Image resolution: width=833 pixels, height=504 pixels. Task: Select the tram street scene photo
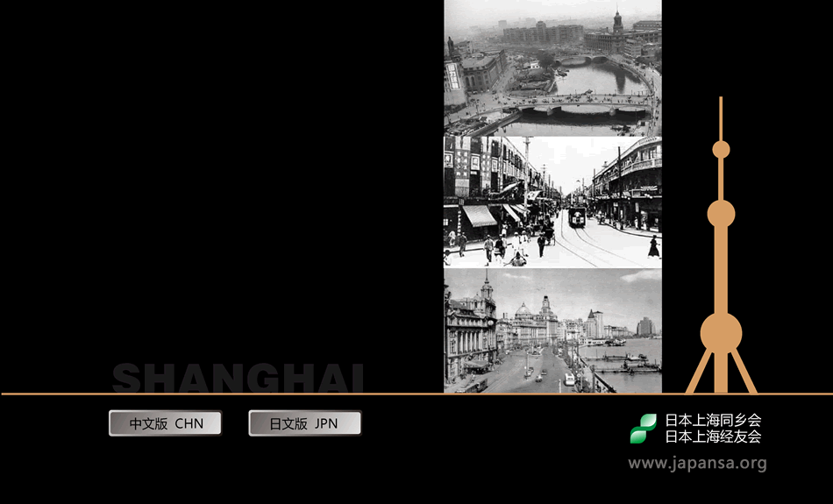(552, 202)
